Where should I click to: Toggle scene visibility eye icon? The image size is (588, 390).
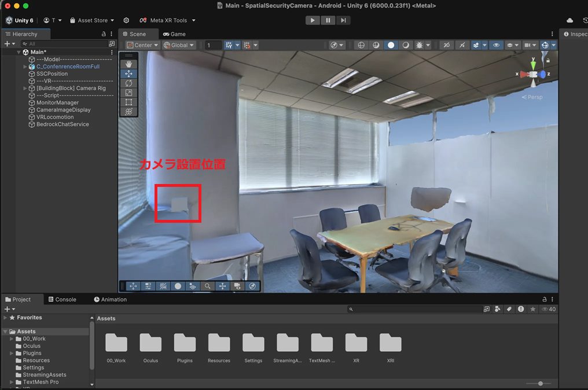(495, 45)
